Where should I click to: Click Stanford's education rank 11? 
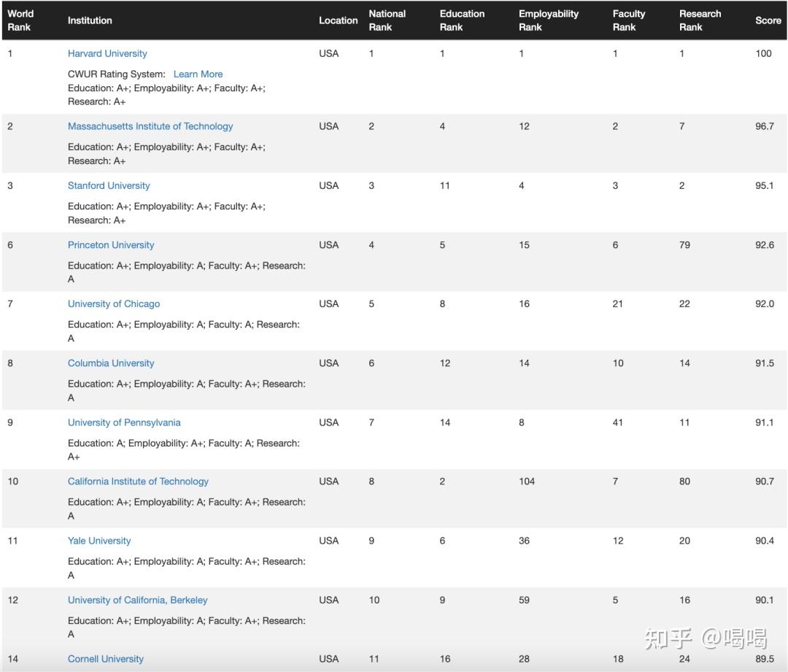click(445, 185)
